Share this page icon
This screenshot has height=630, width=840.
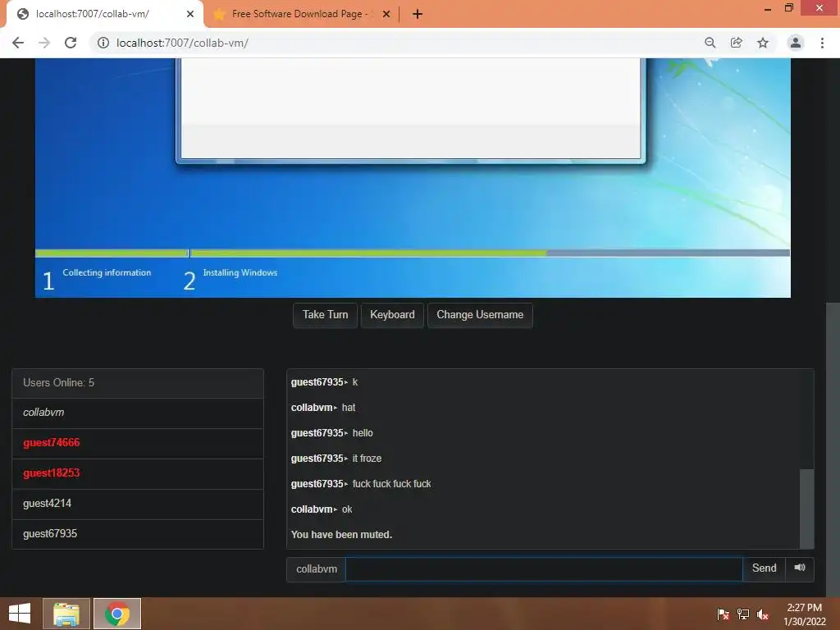(x=736, y=43)
